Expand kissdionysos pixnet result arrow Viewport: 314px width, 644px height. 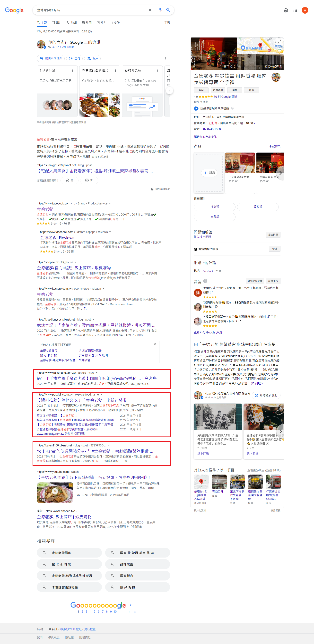93,320
